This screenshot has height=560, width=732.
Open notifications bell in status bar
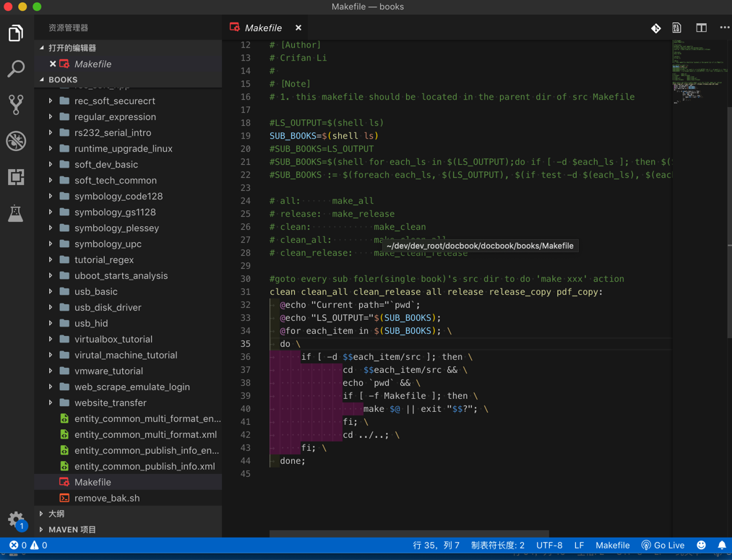(721, 546)
